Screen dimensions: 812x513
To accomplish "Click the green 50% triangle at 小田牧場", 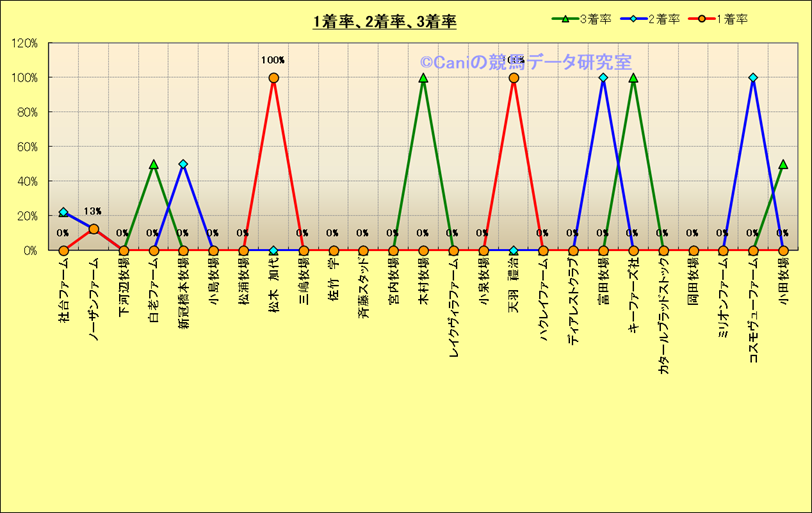I will (x=783, y=164).
